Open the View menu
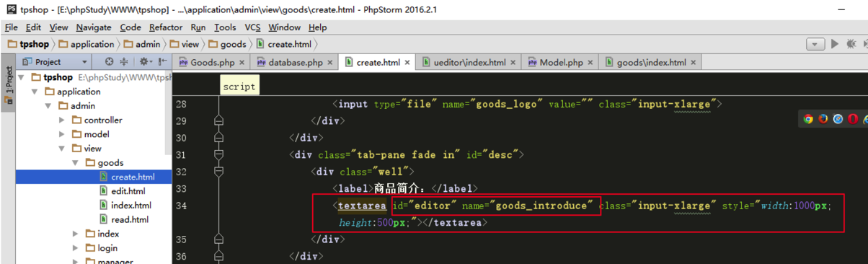Image resolution: width=868 pixels, height=264 pixels. point(58,27)
